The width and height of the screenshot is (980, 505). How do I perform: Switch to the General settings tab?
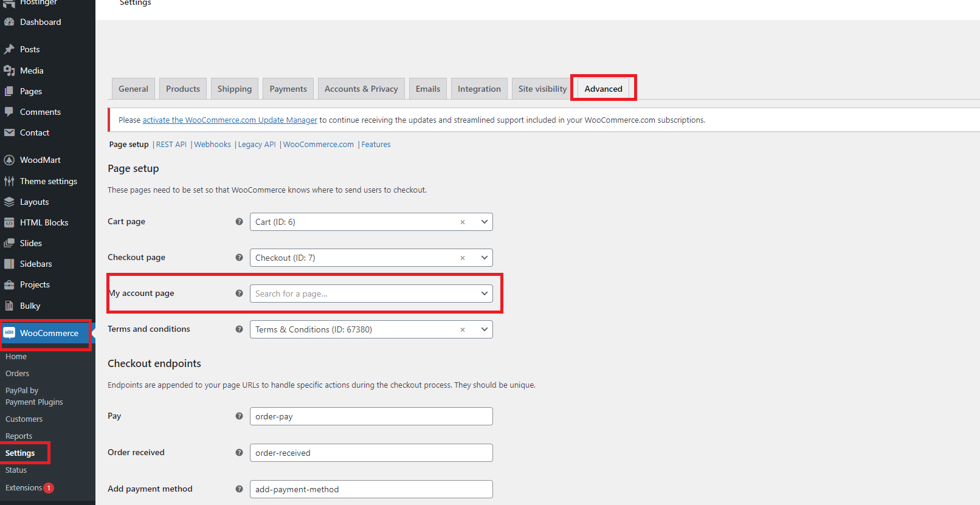tap(133, 89)
